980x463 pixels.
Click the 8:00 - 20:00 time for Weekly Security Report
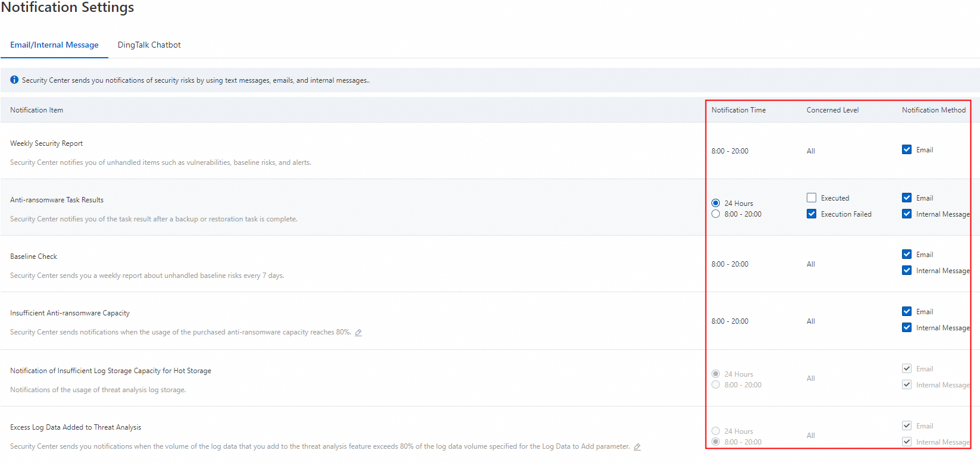(x=730, y=151)
